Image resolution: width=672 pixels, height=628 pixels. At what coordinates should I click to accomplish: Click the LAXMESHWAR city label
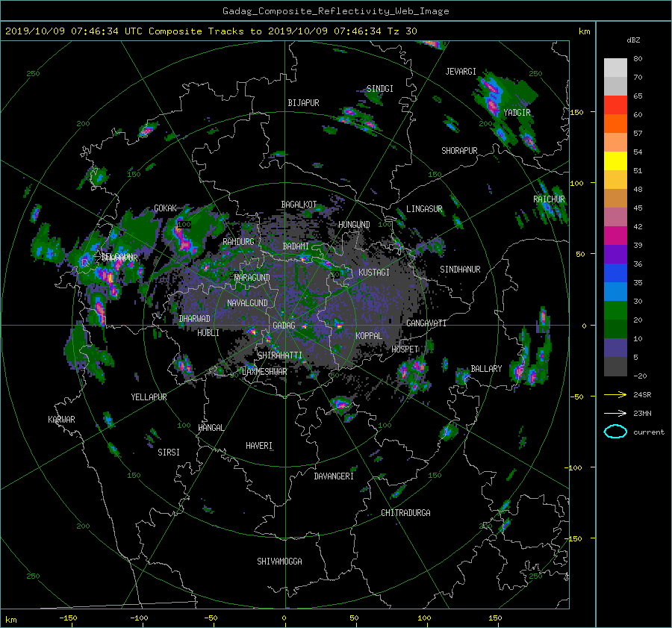coord(264,372)
